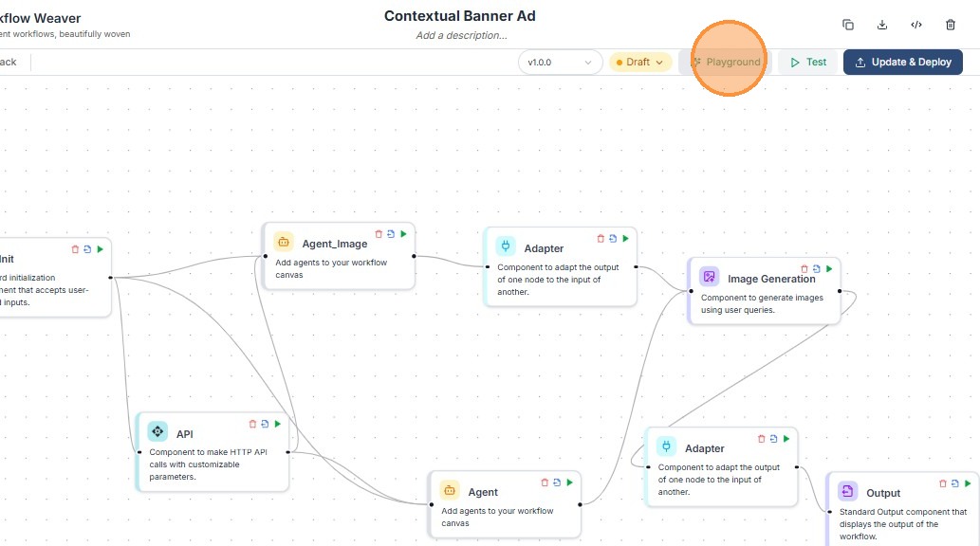This screenshot has width=980, height=546.
Task: Open the v1.0.0 version dropdown
Action: point(561,63)
